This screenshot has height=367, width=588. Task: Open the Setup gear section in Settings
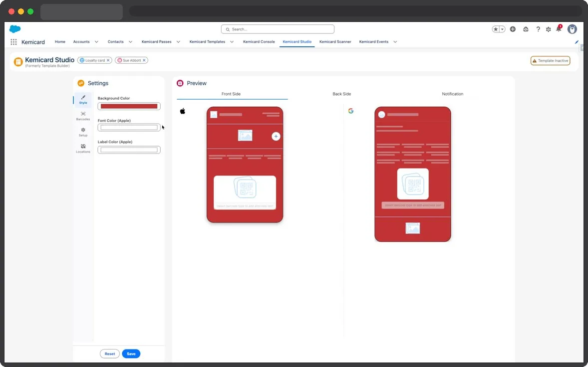click(83, 132)
